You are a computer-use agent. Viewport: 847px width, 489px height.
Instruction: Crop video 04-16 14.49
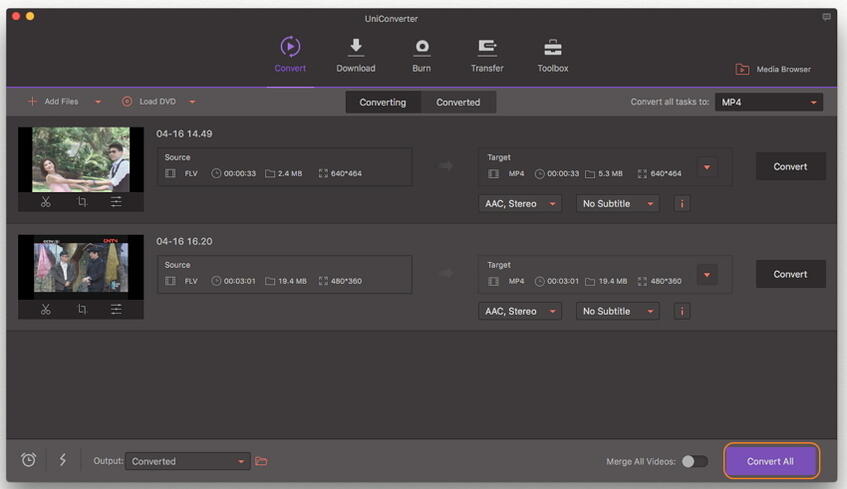(x=82, y=202)
